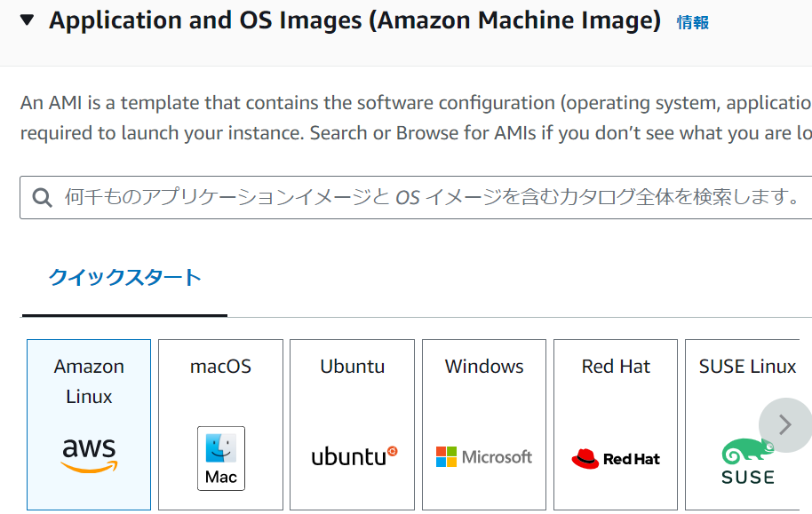Click the Red Hat logo icon
Image resolution: width=812 pixels, height=514 pixels.
pyautogui.click(x=616, y=459)
